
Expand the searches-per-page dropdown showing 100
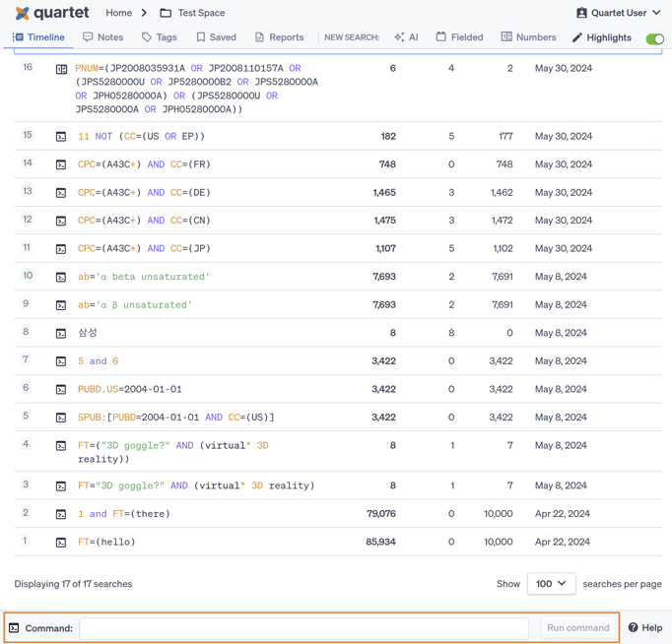(551, 584)
